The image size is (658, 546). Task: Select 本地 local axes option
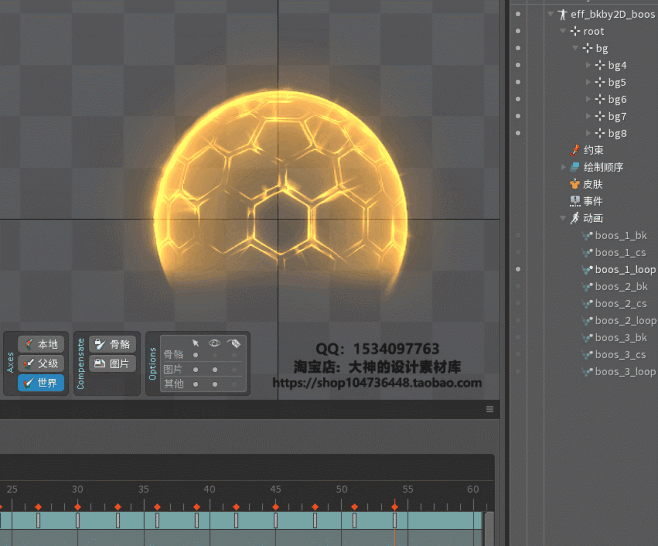pyautogui.click(x=41, y=344)
